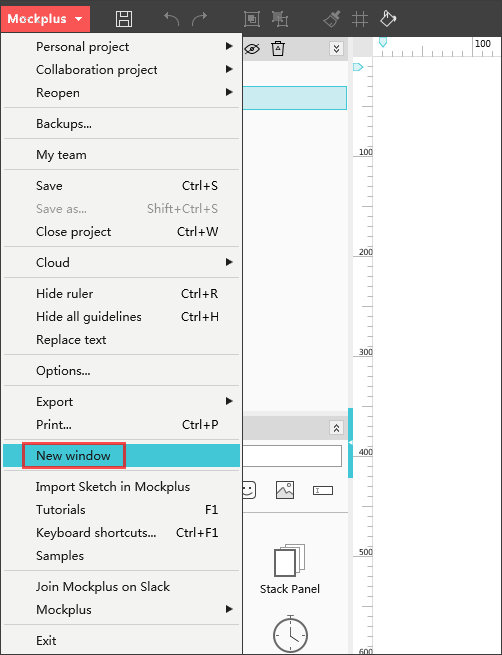The width and height of the screenshot is (502, 655).
Task: Expand the bottom Mockplus submenu
Action: tap(121, 609)
